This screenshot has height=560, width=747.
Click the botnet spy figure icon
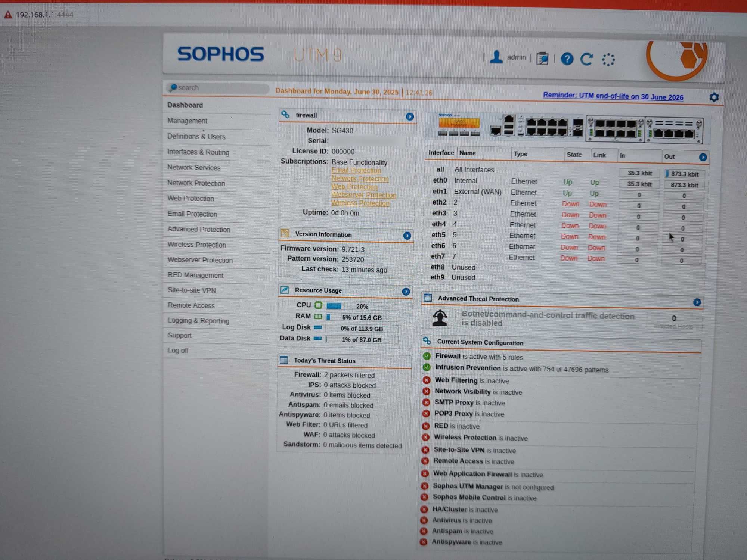(440, 317)
